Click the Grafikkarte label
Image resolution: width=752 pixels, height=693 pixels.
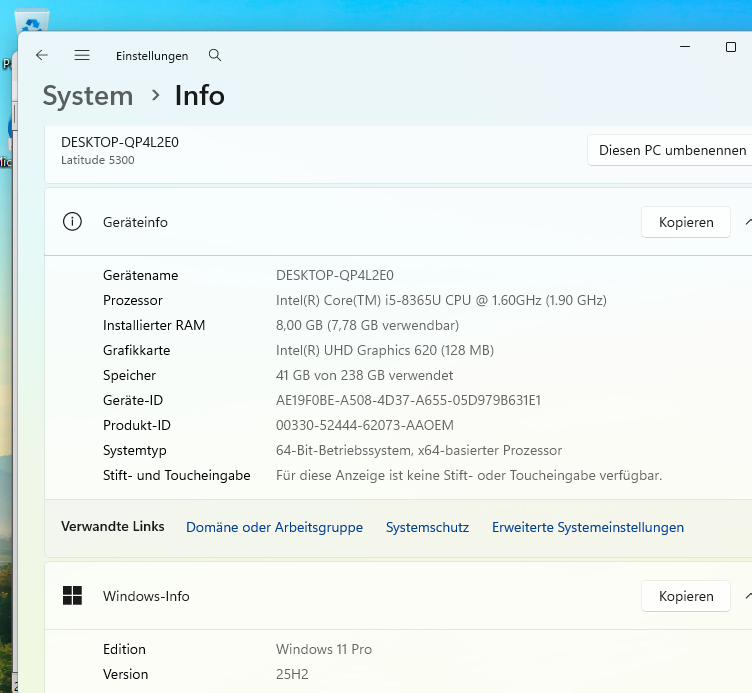coord(137,350)
